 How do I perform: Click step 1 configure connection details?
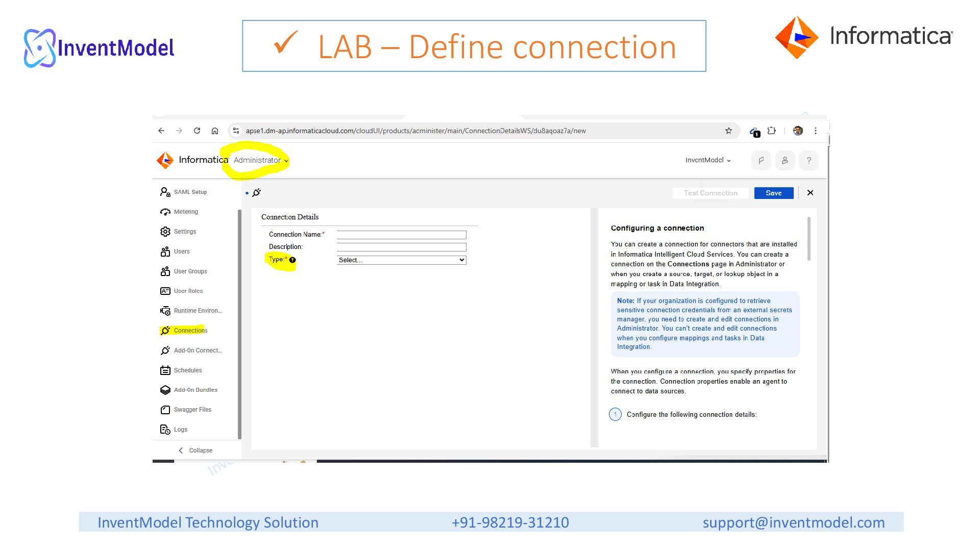[x=683, y=414]
